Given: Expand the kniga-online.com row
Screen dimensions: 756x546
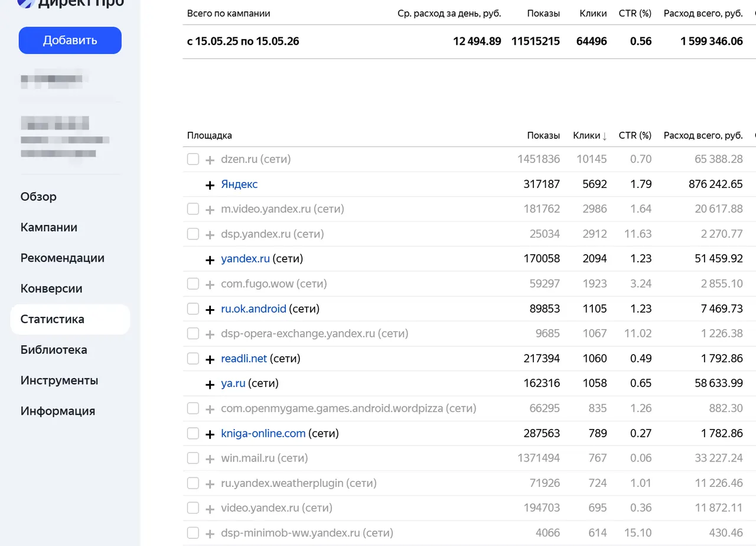Looking at the screenshot, I should 210,434.
